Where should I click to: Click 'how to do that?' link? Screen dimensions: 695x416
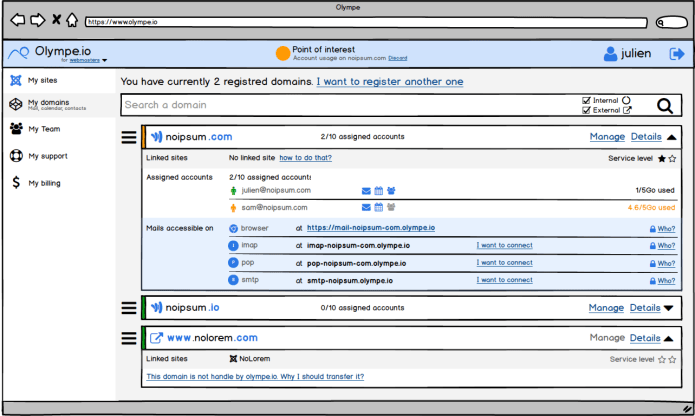point(305,158)
